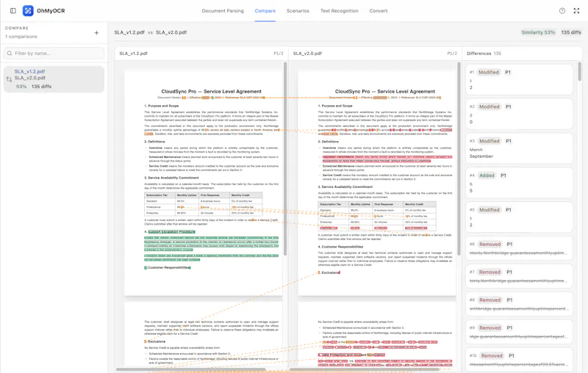Click the search icon in filter box
Viewport: 588px width, 373px height.
[10, 53]
